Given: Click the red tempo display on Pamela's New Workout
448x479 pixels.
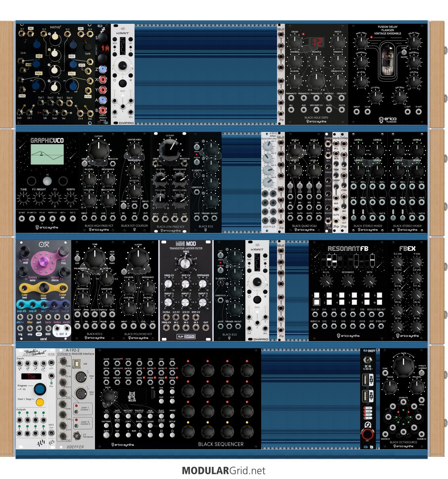Looking at the screenshot, I should tap(31, 376).
